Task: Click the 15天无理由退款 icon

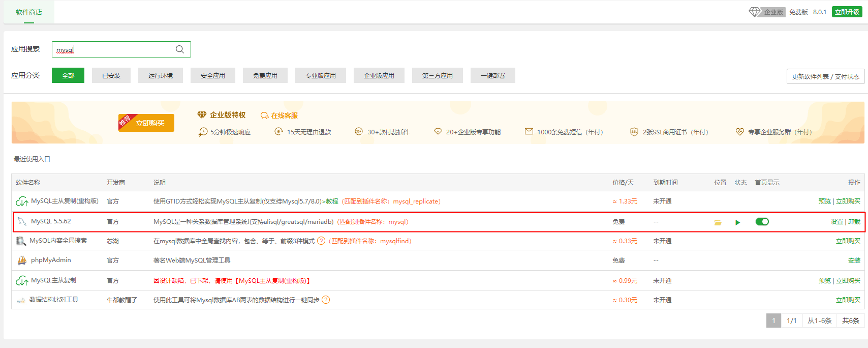Action: pyautogui.click(x=278, y=131)
